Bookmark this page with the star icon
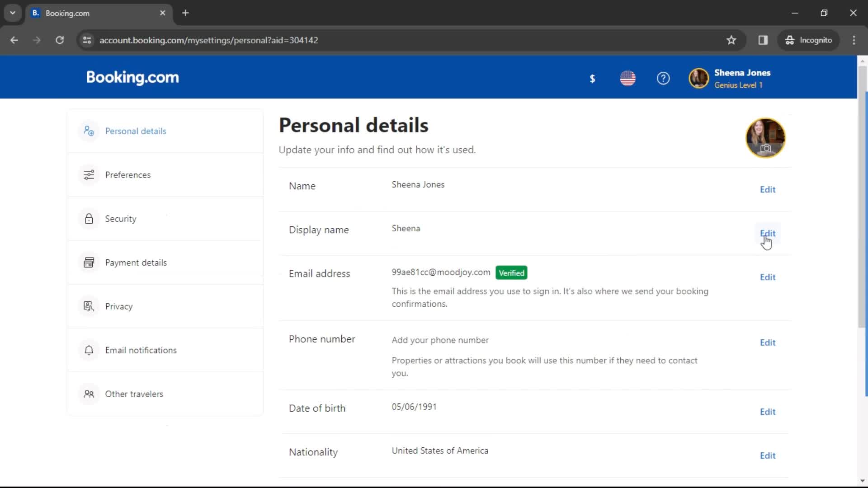This screenshot has height=488, width=868. (x=731, y=40)
